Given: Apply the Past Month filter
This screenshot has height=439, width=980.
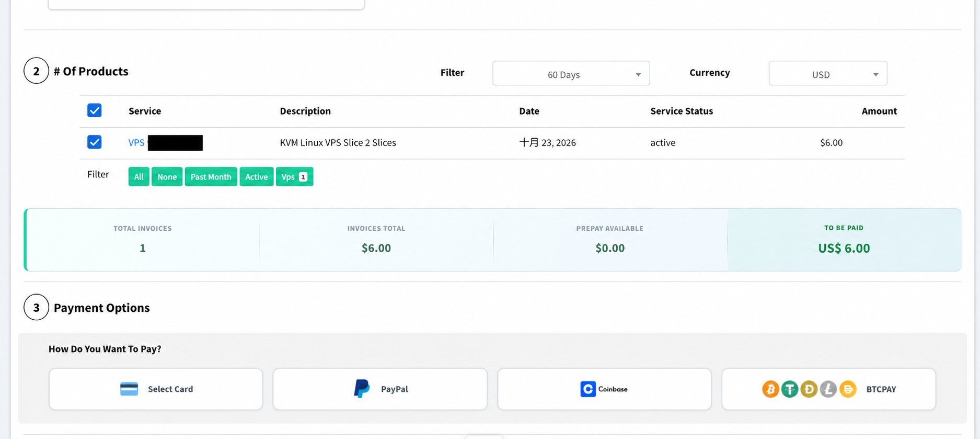Looking at the screenshot, I should pos(211,177).
